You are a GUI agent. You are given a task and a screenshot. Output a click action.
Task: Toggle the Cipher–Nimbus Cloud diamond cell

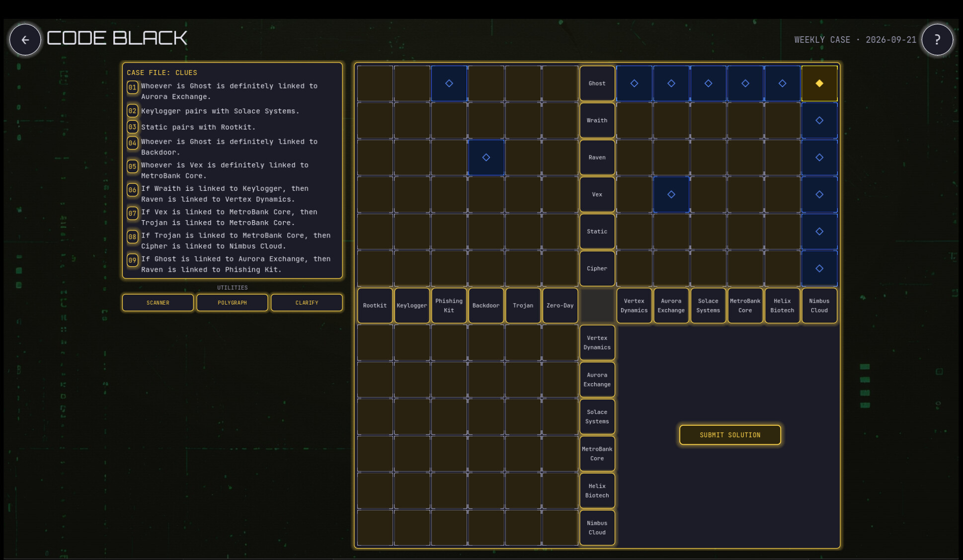[x=819, y=268]
